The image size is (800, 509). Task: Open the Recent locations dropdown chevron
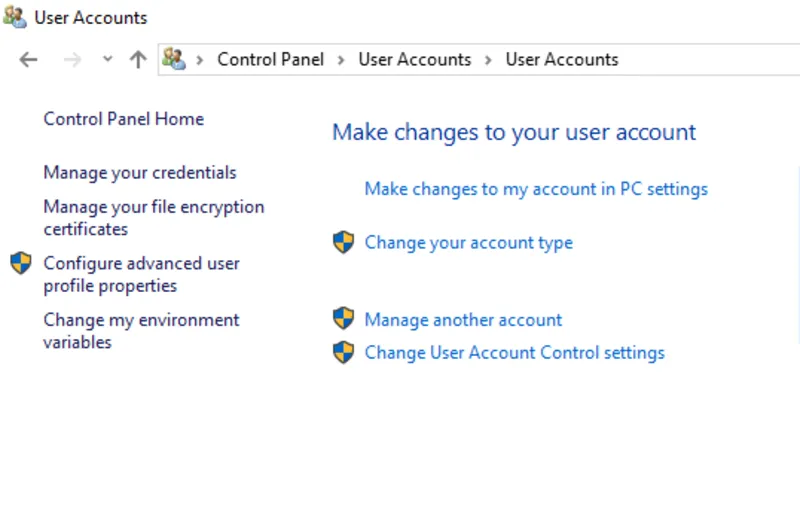click(x=108, y=60)
